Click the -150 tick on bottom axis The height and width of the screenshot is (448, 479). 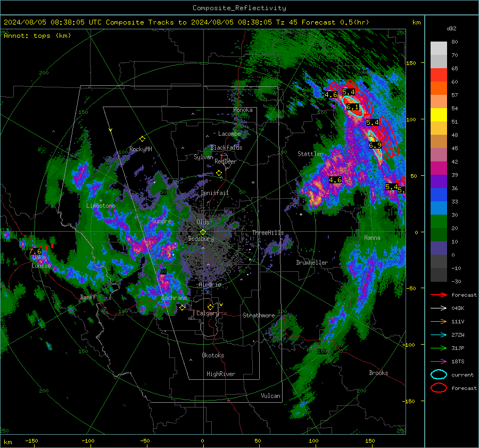click(x=31, y=441)
